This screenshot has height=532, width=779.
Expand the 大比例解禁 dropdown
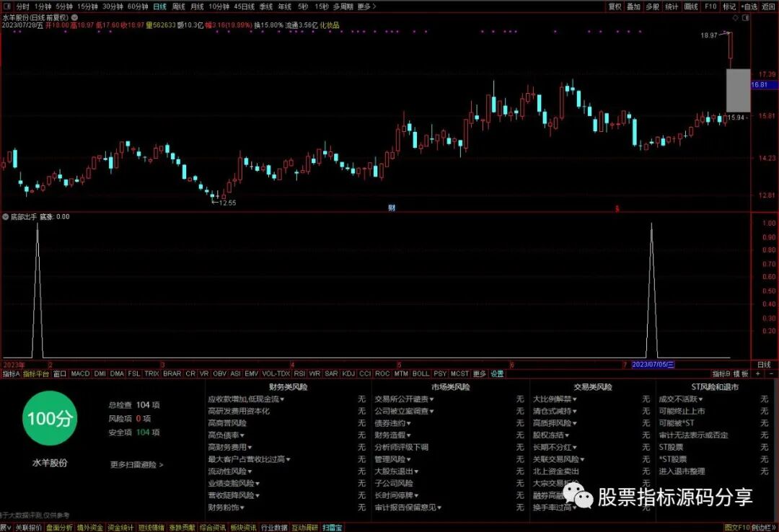tap(555, 399)
